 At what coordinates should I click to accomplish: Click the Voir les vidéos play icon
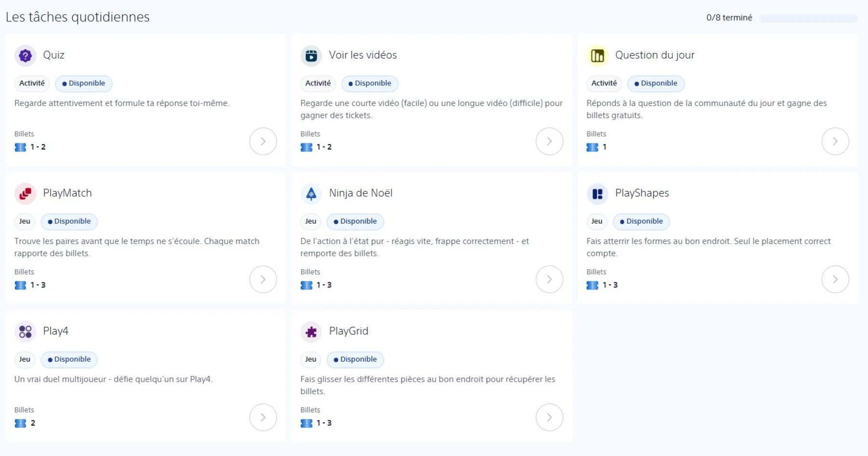click(x=311, y=56)
